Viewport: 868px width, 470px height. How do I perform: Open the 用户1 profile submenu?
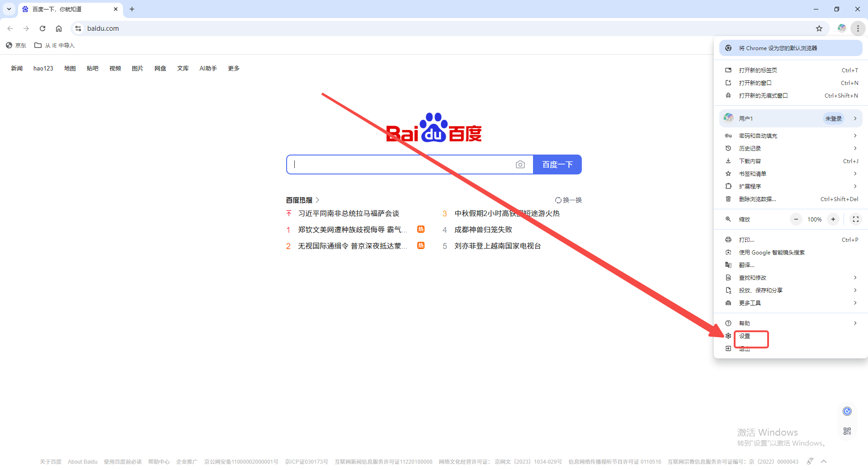pyautogui.click(x=791, y=118)
